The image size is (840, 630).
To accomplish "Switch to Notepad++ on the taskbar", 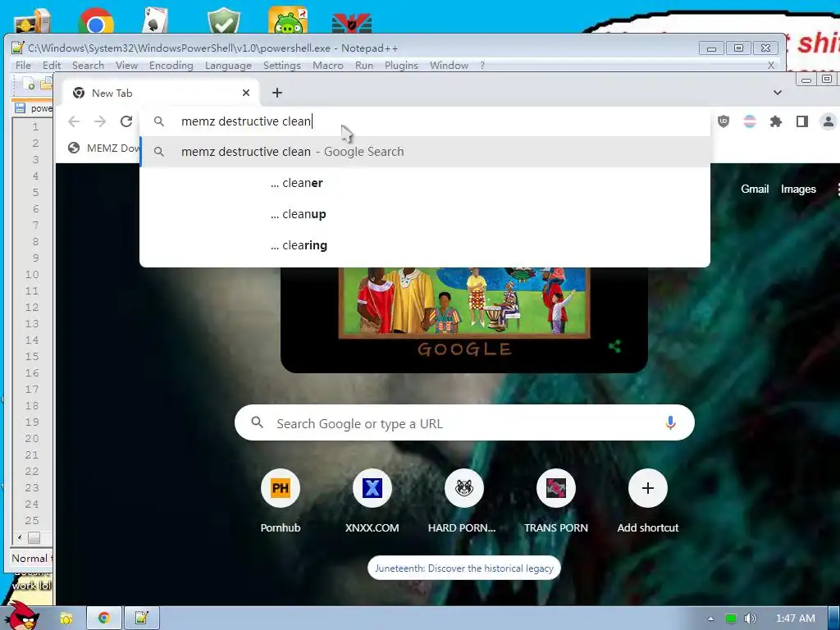I will [141, 619].
